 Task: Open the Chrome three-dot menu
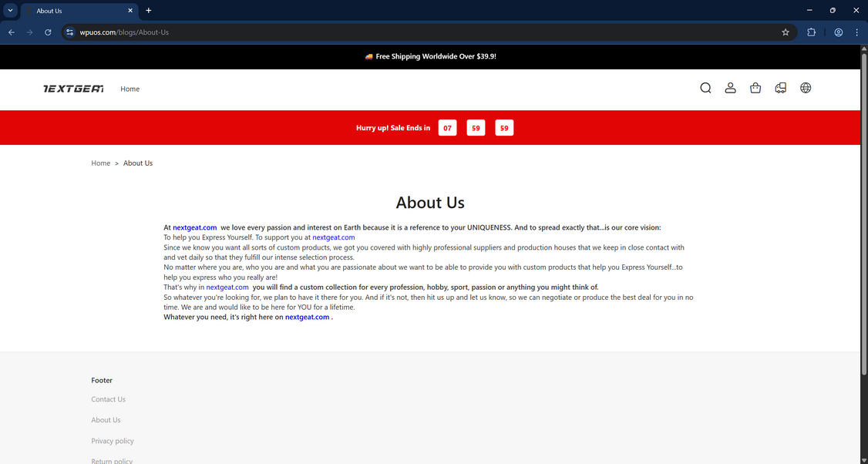pyautogui.click(x=856, y=32)
